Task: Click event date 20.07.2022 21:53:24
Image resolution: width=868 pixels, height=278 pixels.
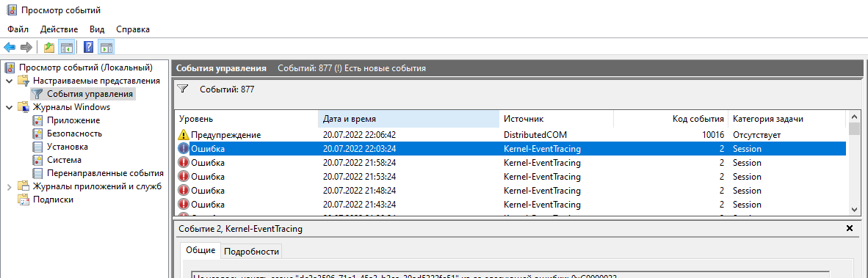Action: pyautogui.click(x=360, y=177)
